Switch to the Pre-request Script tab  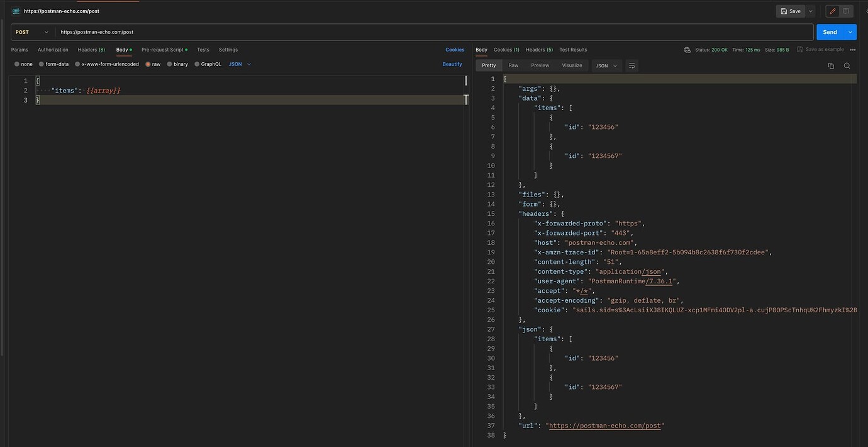(162, 50)
